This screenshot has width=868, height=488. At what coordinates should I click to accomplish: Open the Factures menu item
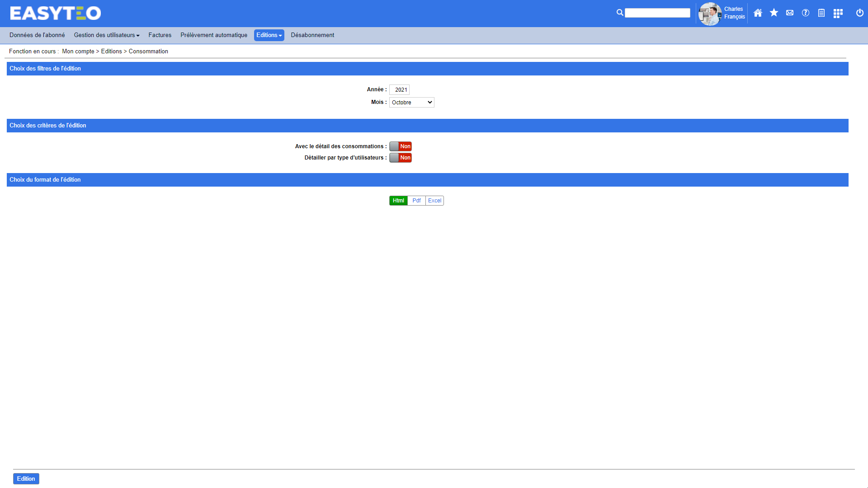coord(160,35)
